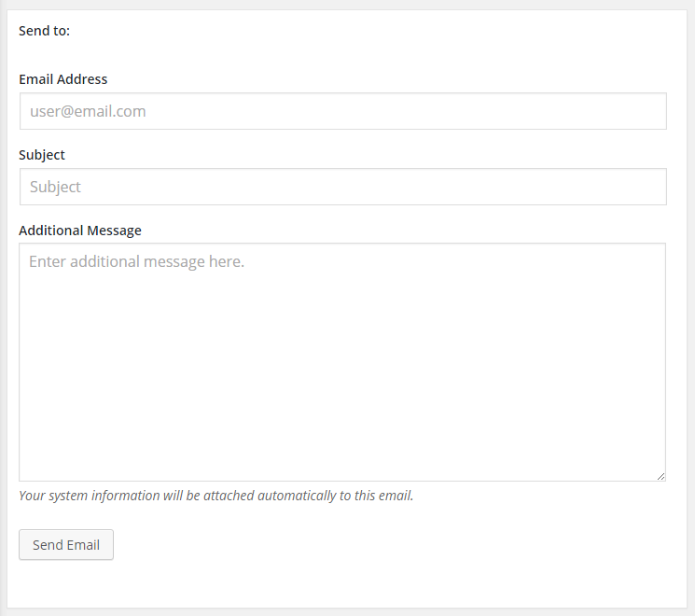Click the "Email Address" field label
Image resolution: width=695 pixels, height=616 pixels.
pyautogui.click(x=63, y=79)
